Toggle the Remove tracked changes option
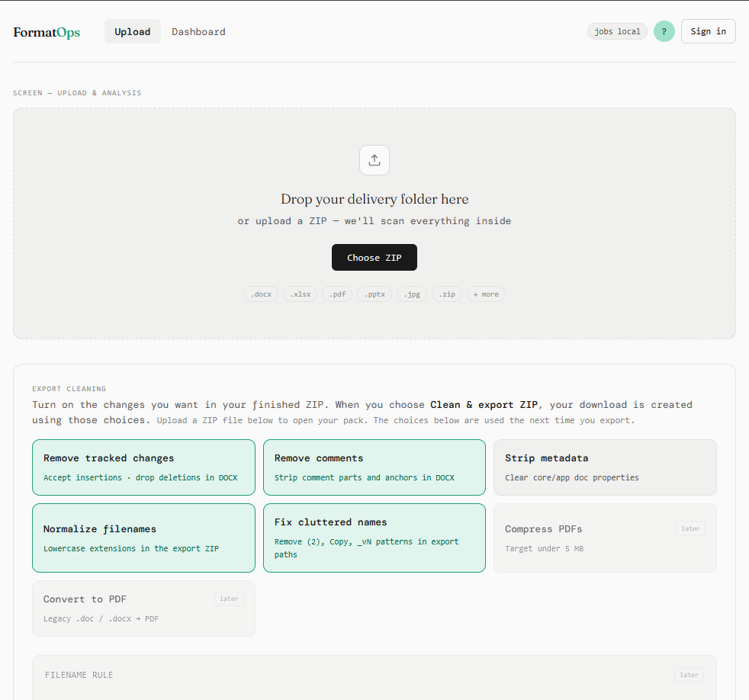The width and height of the screenshot is (749, 700). pos(143,467)
